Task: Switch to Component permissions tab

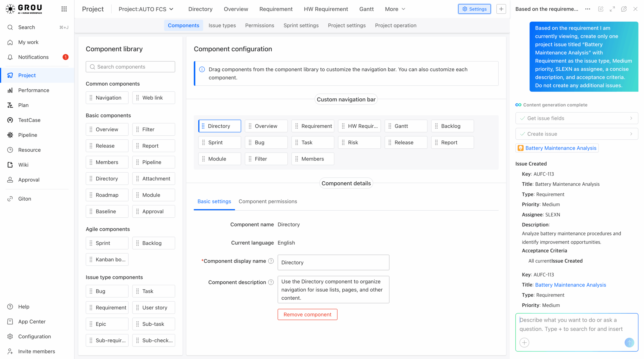Action: [x=268, y=201]
